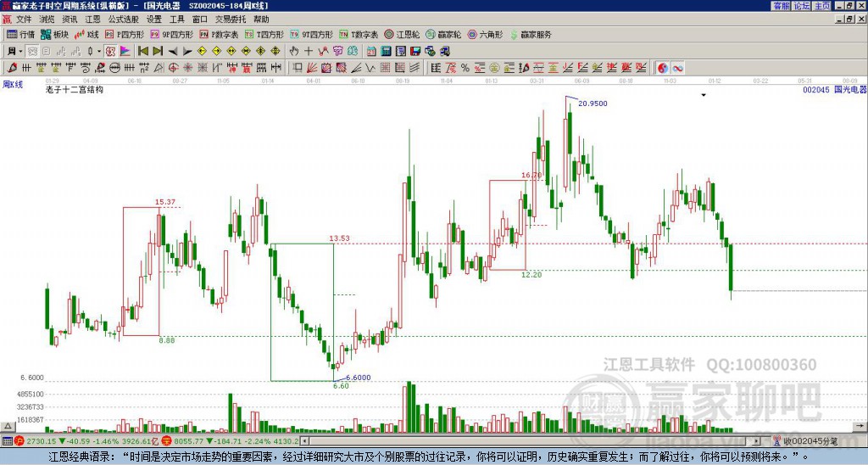Image resolution: width=868 pixels, height=465 pixels.
Task: Open the 六角形 hexagon tool
Action: point(485,34)
